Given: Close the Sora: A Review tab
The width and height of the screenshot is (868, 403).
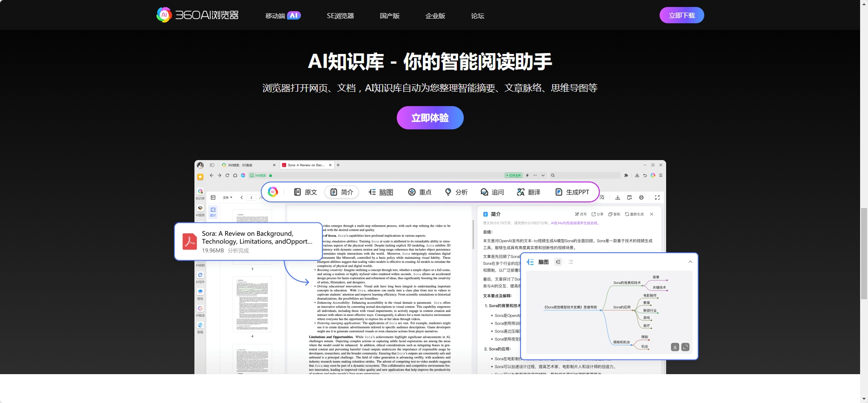Looking at the screenshot, I should pyautogui.click(x=330, y=165).
